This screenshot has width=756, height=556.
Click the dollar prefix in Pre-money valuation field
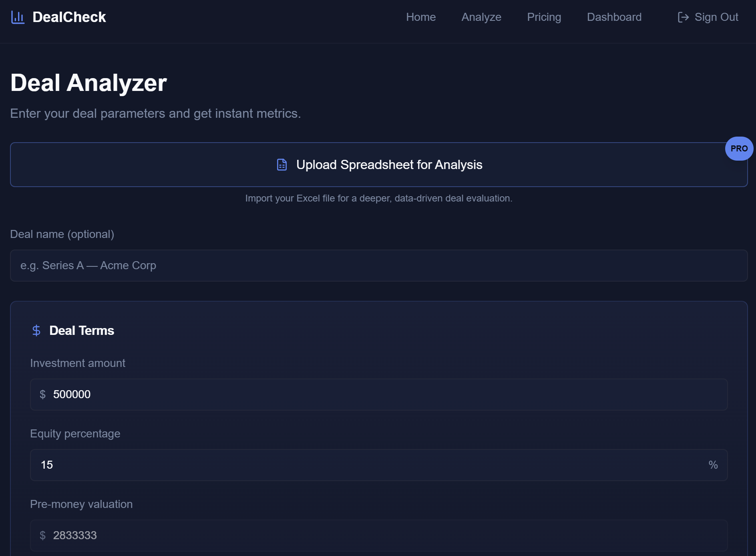tap(42, 535)
